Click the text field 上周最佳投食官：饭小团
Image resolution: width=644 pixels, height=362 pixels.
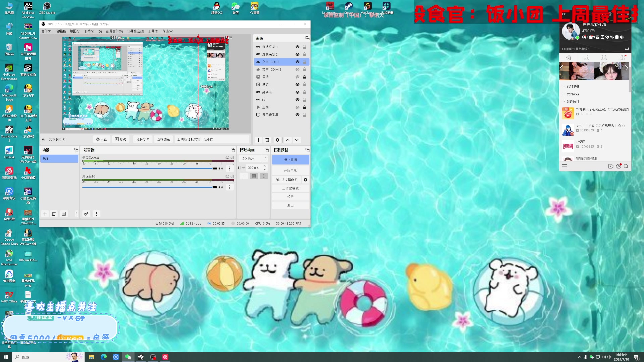click(212, 139)
